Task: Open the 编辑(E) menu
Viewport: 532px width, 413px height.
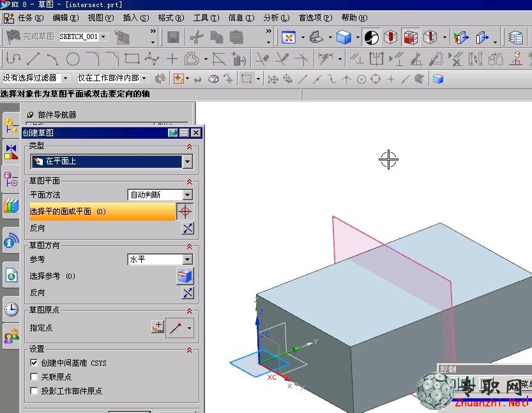Action: (66, 18)
